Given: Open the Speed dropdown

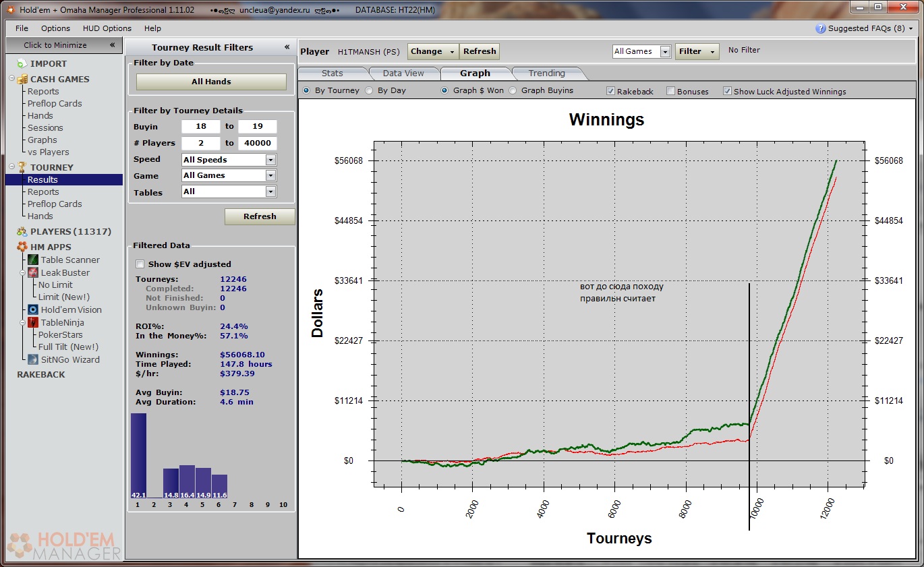Looking at the screenshot, I should 270,160.
